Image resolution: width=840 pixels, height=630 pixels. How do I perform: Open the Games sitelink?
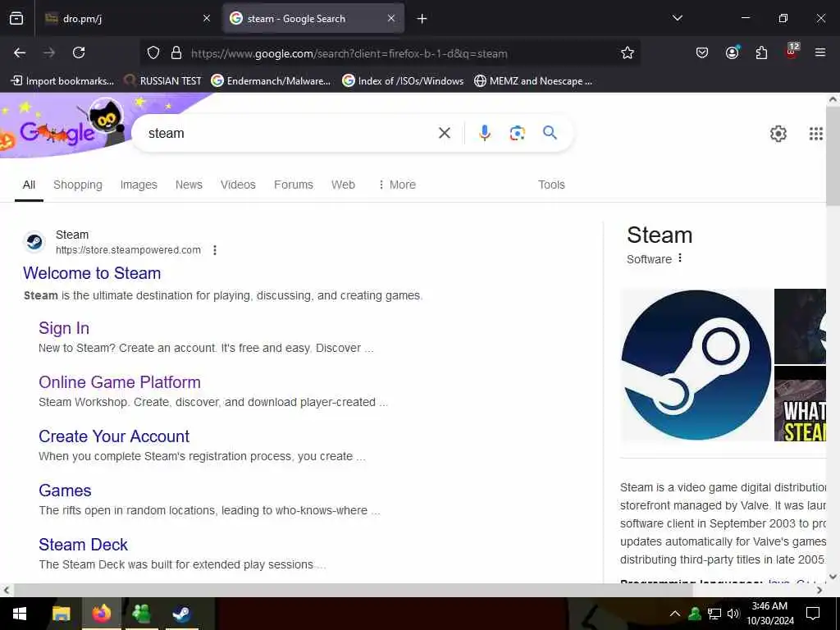(65, 491)
